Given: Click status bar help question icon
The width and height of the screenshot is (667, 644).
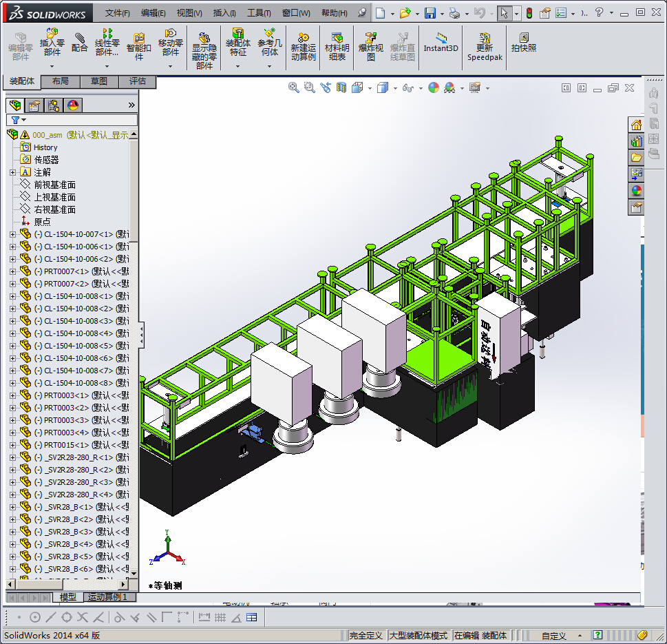Looking at the screenshot, I should click(597, 635).
